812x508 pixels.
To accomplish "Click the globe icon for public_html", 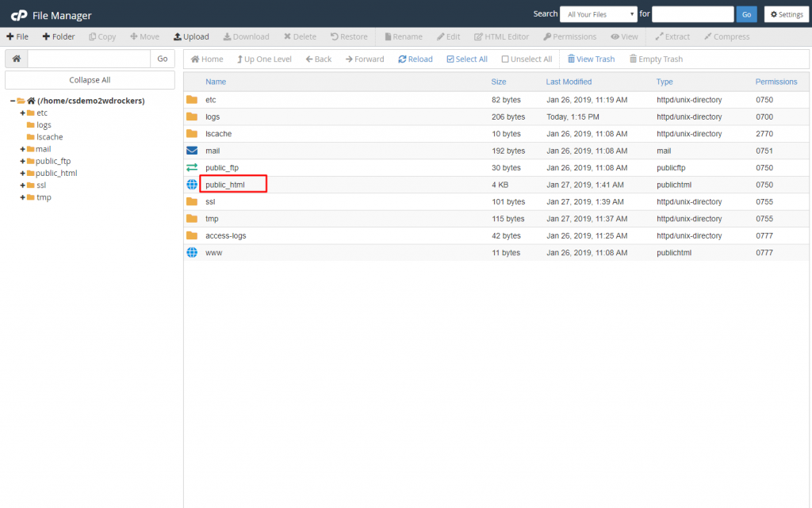I will point(191,185).
